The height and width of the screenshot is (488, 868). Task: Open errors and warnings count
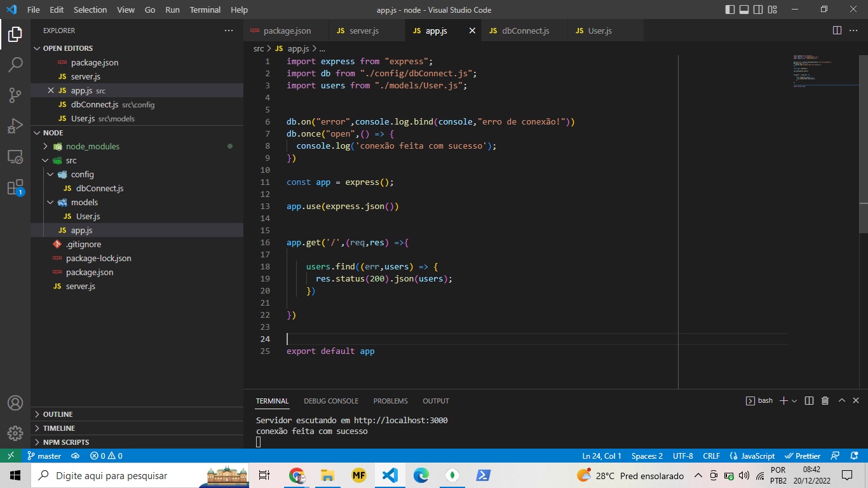tap(106, 456)
